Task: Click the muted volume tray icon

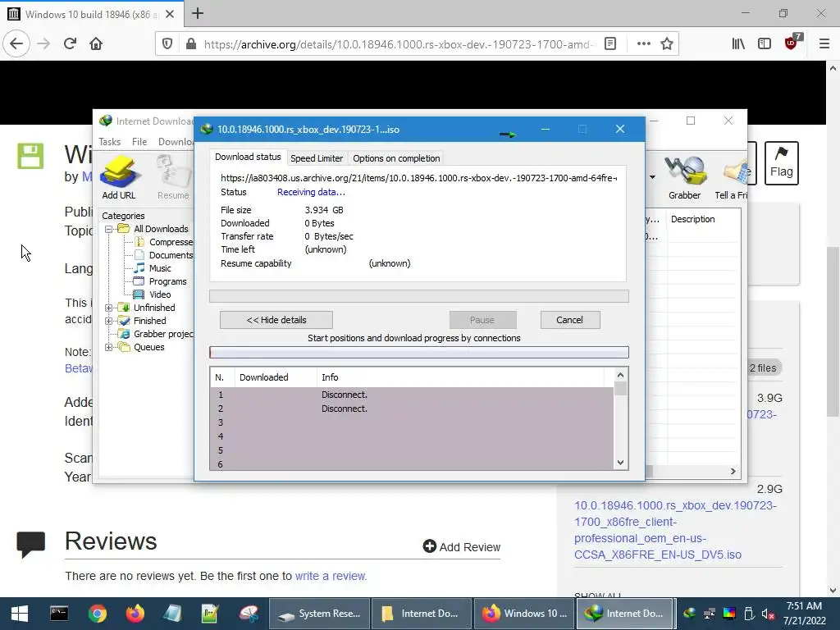Action: 768,614
